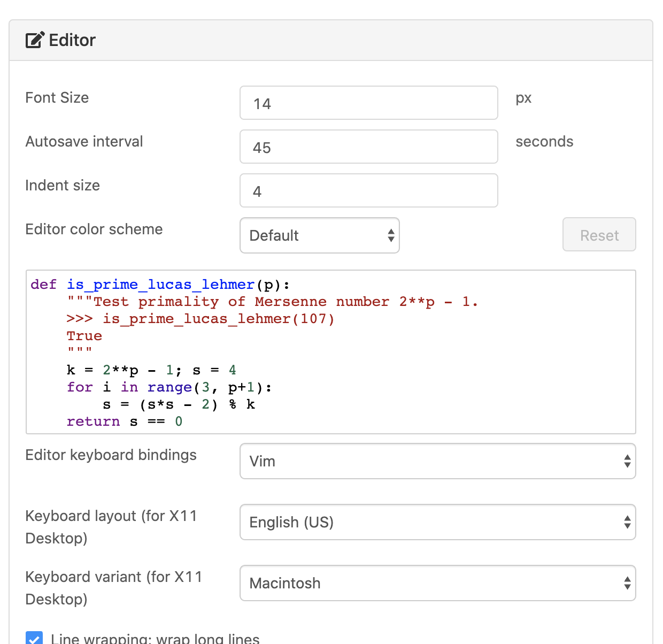Screen dimensions: 663x644
Task: Click the Line wrapping option label text
Action: pyautogui.click(x=155, y=639)
